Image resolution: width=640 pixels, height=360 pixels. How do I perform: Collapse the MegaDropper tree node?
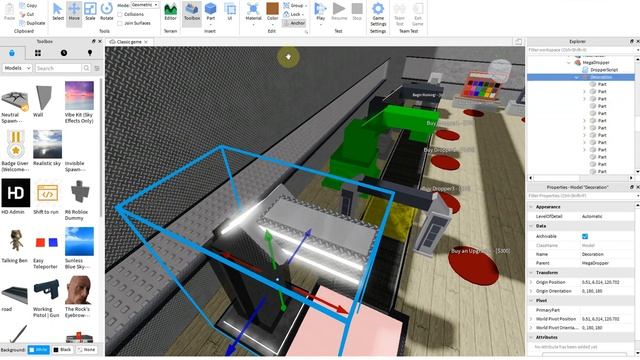569,63
